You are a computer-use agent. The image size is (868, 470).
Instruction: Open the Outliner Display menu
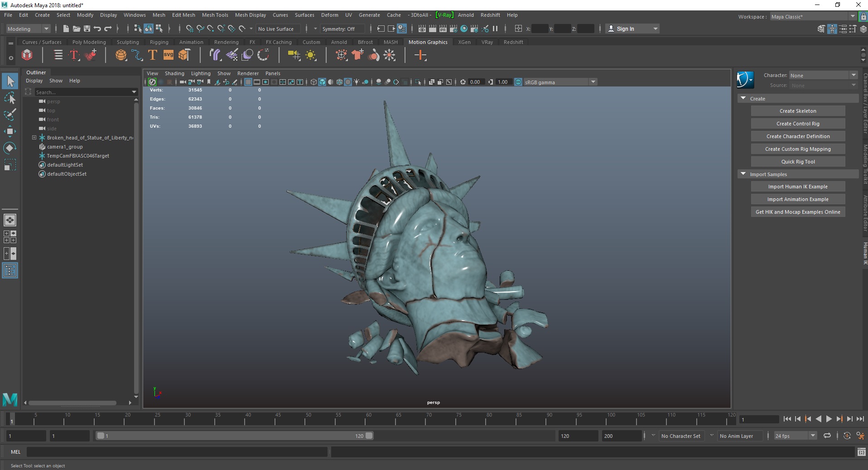[x=34, y=81]
